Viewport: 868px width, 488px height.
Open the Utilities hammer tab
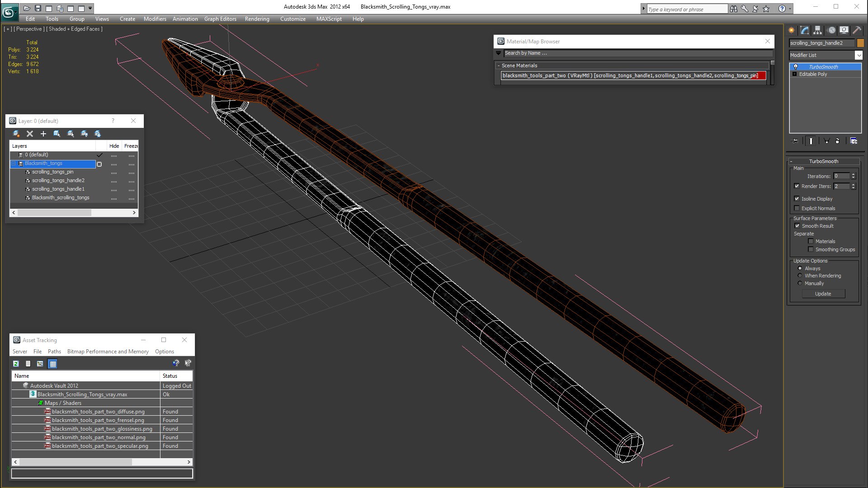(x=857, y=30)
